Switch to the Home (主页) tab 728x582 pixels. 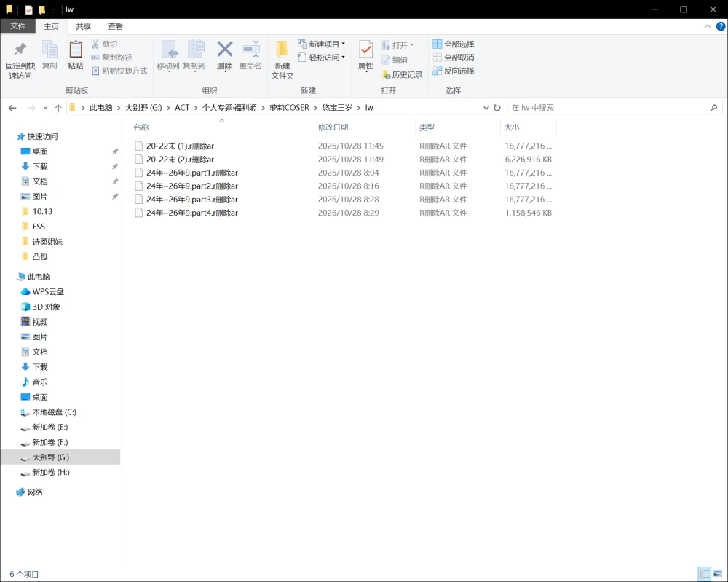(51, 26)
